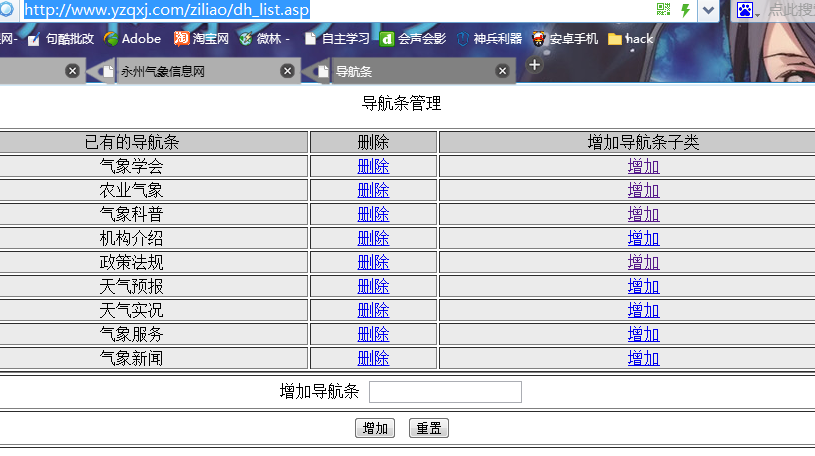Open the hack bookmarks folder
Screen dimensions: 815x456
[x=630, y=39]
